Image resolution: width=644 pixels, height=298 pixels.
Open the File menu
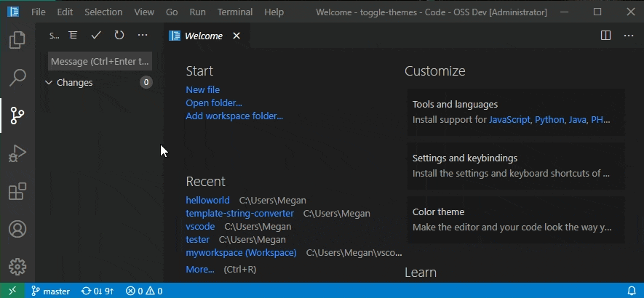pyautogui.click(x=38, y=12)
